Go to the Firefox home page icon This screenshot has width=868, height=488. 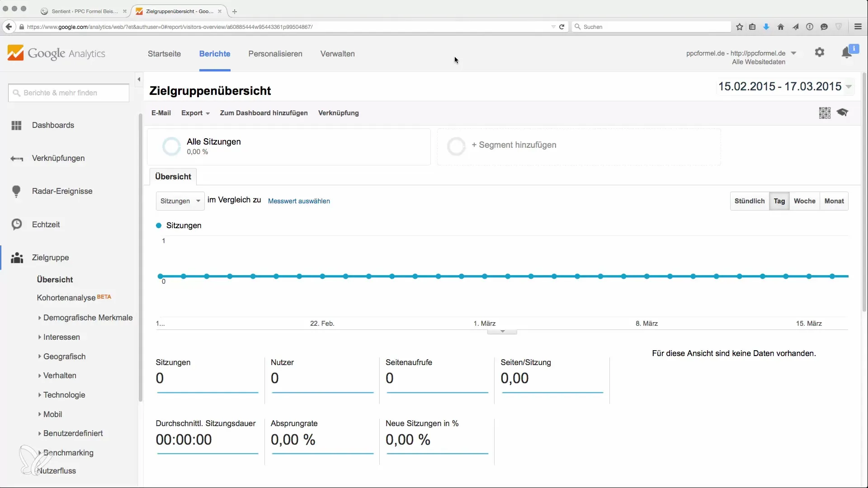point(781,27)
